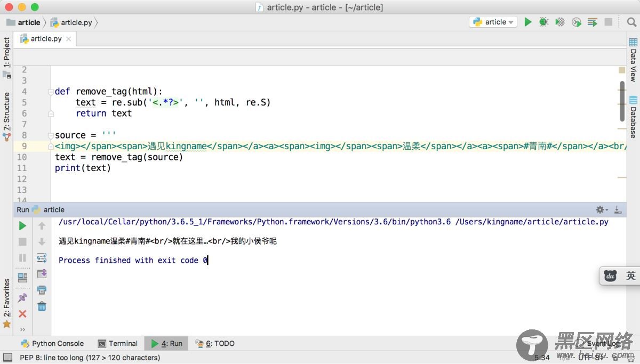The width and height of the screenshot is (640, 364).
Task: Open Run panel gear settings menu
Action: tap(602, 210)
